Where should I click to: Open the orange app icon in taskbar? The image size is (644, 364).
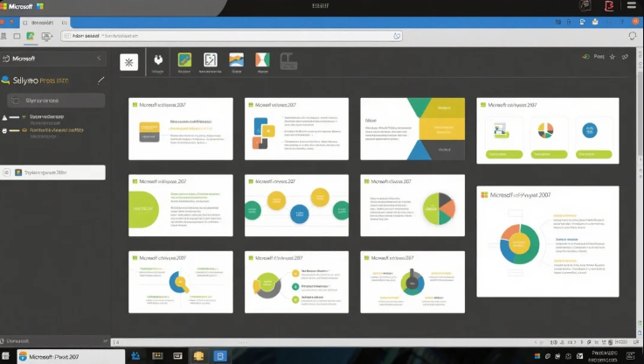point(198,356)
